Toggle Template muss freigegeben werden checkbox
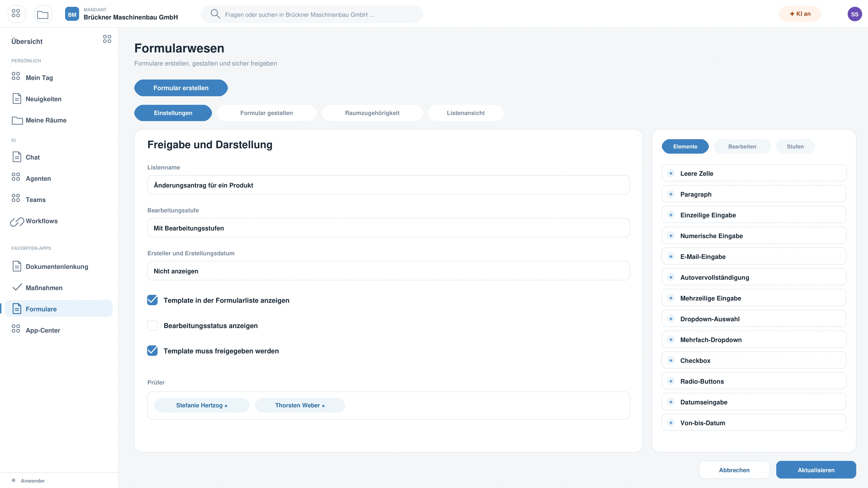 [152, 351]
